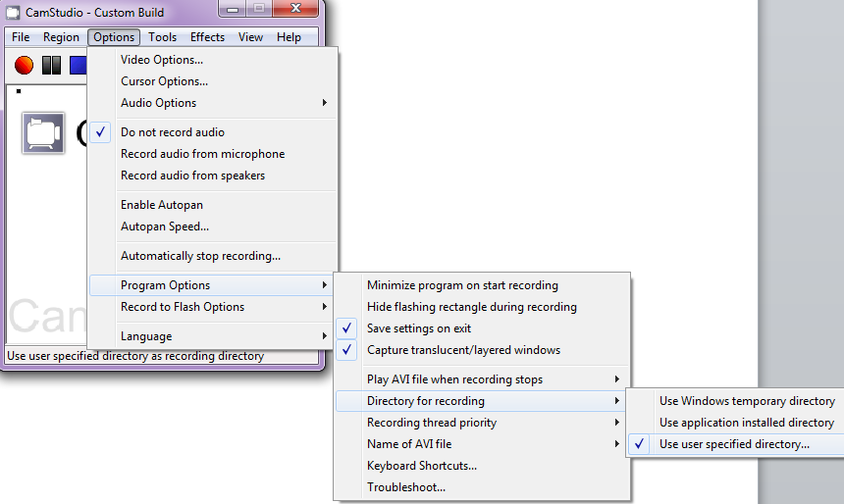The height and width of the screenshot is (504, 844).
Task: Click the Pause recording button
Action: tap(52, 65)
